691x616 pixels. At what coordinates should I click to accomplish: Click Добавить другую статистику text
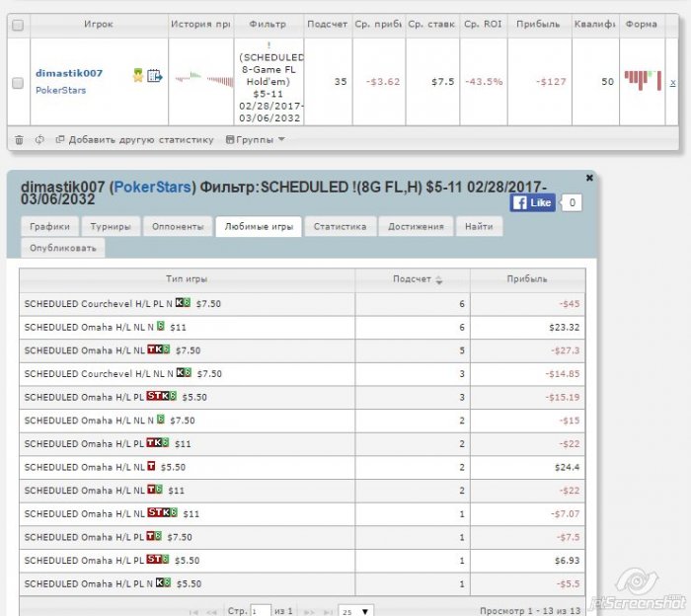pyautogui.click(x=141, y=140)
